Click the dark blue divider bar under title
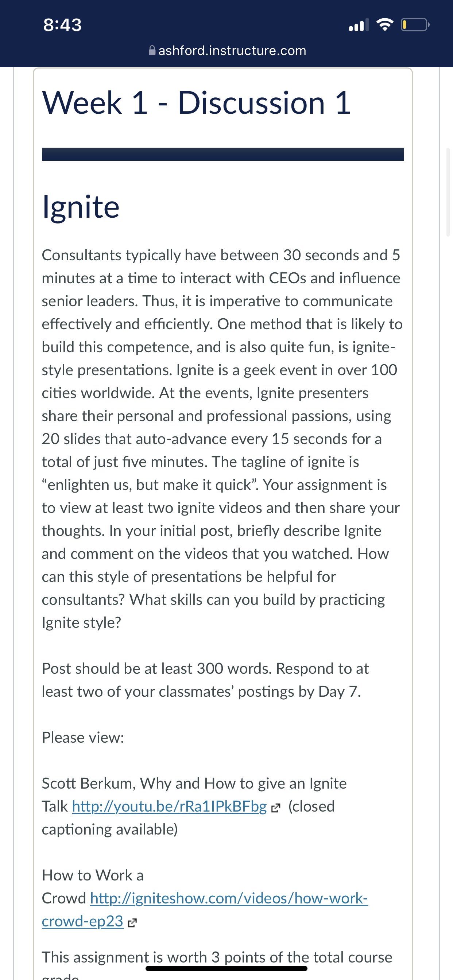Viewport: 453px width, 980px height. click(x=223, y=154)
